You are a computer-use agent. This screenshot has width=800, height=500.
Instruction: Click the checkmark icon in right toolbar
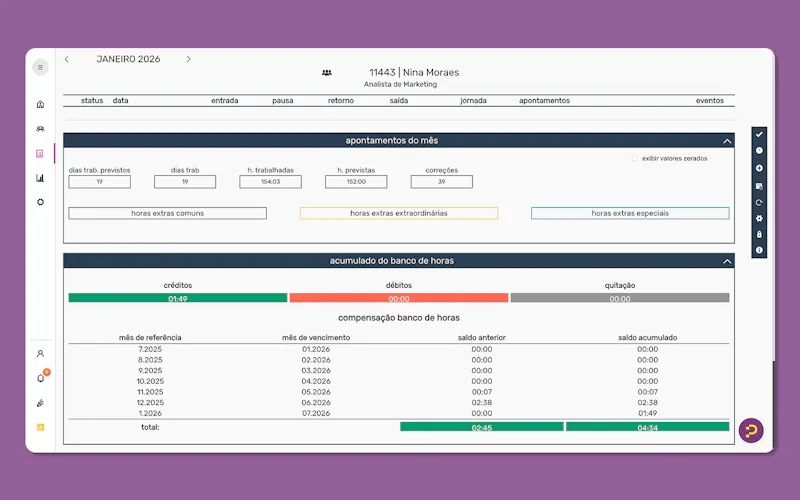759,134
